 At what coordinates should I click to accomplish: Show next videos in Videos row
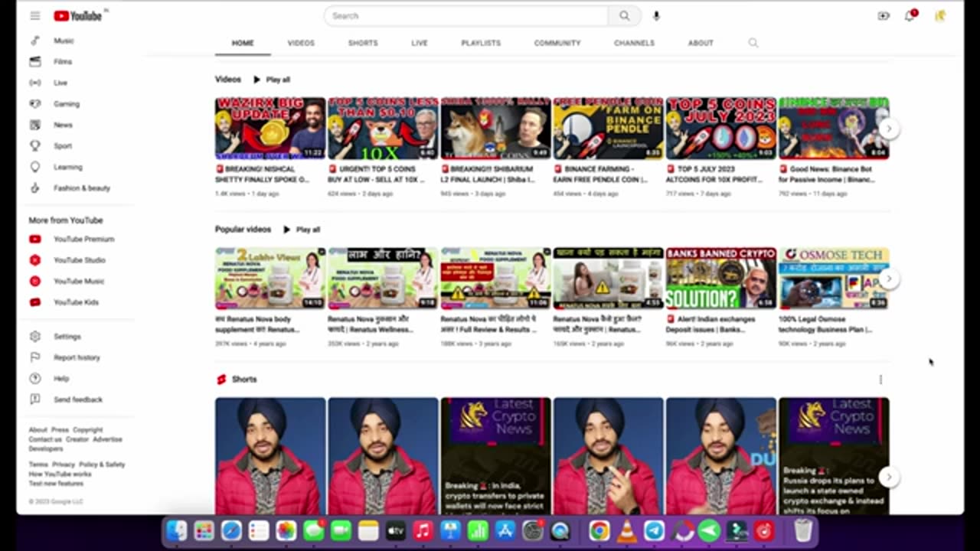pyautogui.click(x=888, y=129)
